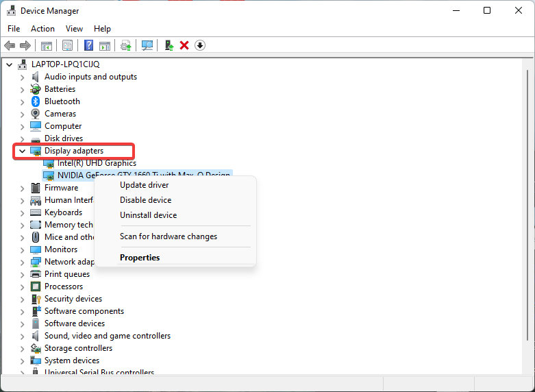The height and width of the screenshot is (392, 535).
Task: Click the red X Uninstall device icon
Action: click(x=184, y=45)
